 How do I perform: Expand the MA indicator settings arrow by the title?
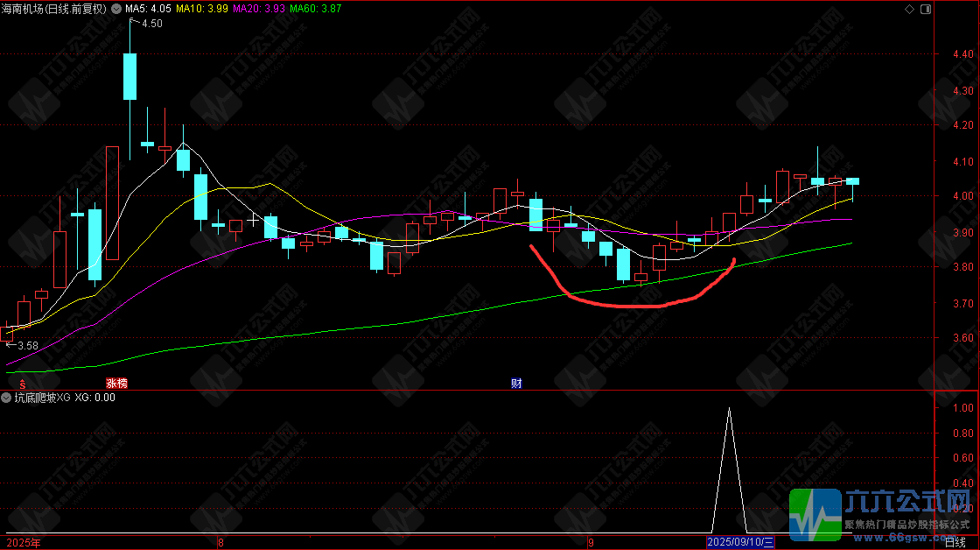pyautogui.click(x=116, y=9)
